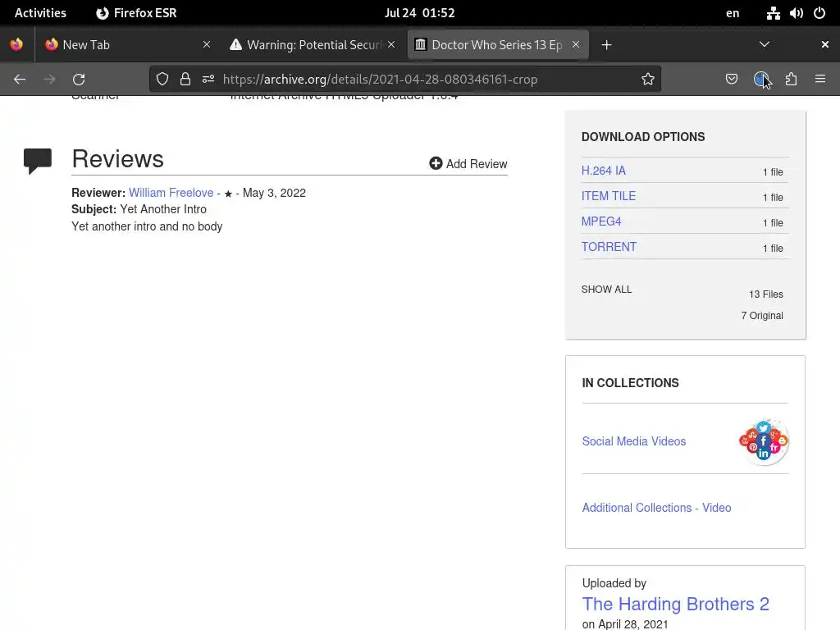Open the Social Media Videos collection
This screenshot has width=840, height=630.
tap(634, 441)
